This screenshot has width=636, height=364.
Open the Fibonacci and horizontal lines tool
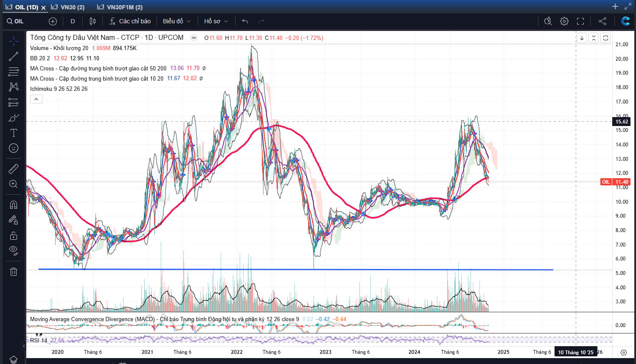point(14,72)
